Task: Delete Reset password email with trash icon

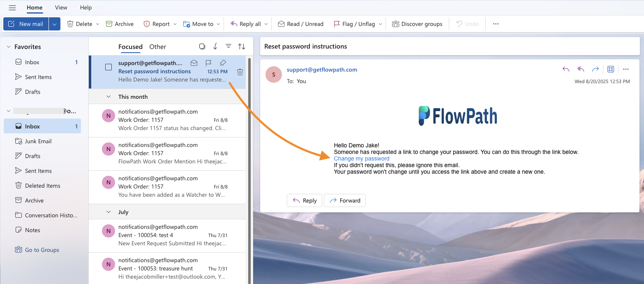Action: pyautogui.click(x=240, y=72)
